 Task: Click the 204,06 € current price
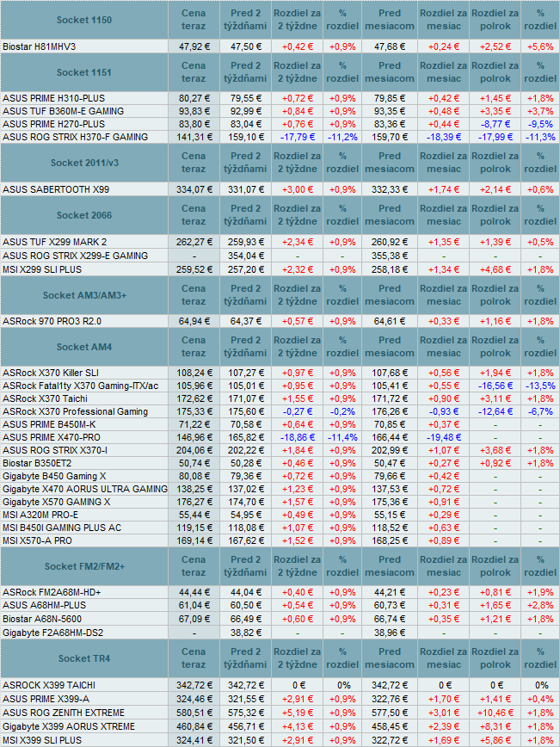coord(194,450)
